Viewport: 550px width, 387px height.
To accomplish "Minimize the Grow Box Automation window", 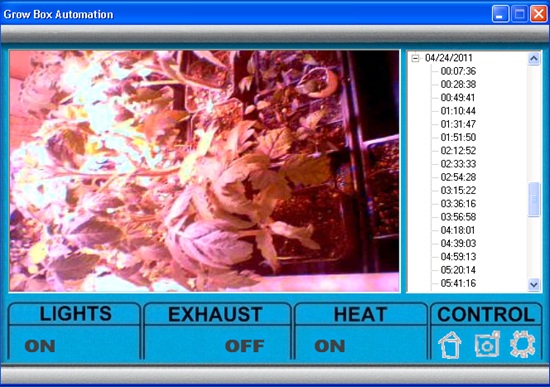I will pos(500,14).
